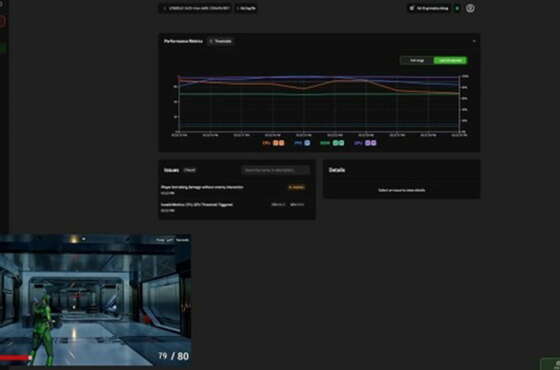Focus the Issues search input field

coord(275,170)
